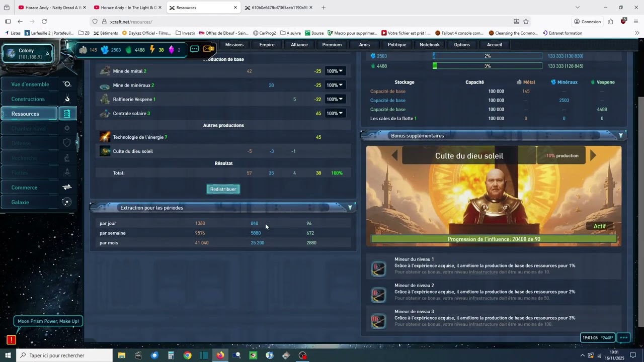
Task: Collapse the left sidebar with the arrow handle
Action: pos(77,143)
